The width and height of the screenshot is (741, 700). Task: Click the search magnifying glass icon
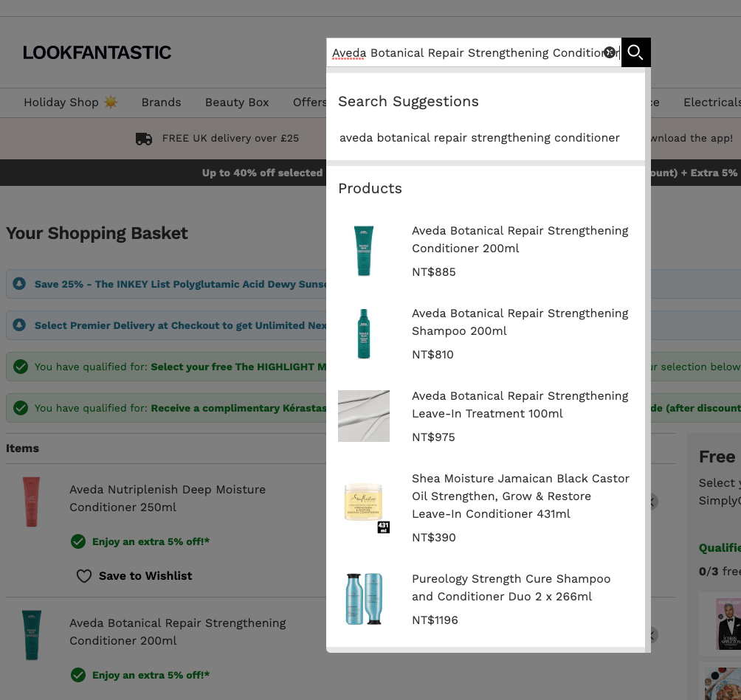coord(635,52)
